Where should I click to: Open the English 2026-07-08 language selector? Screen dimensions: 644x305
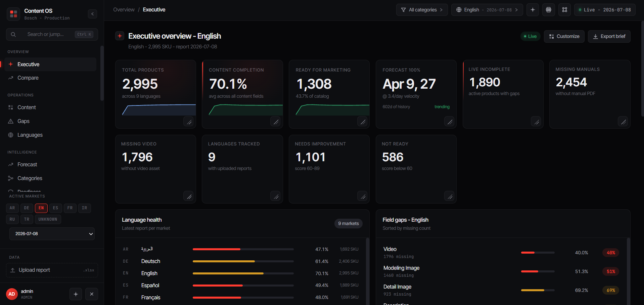click(487, 10)
